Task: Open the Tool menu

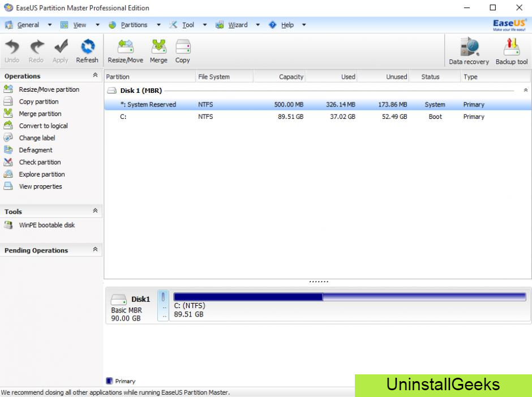Action: (188, 25)
